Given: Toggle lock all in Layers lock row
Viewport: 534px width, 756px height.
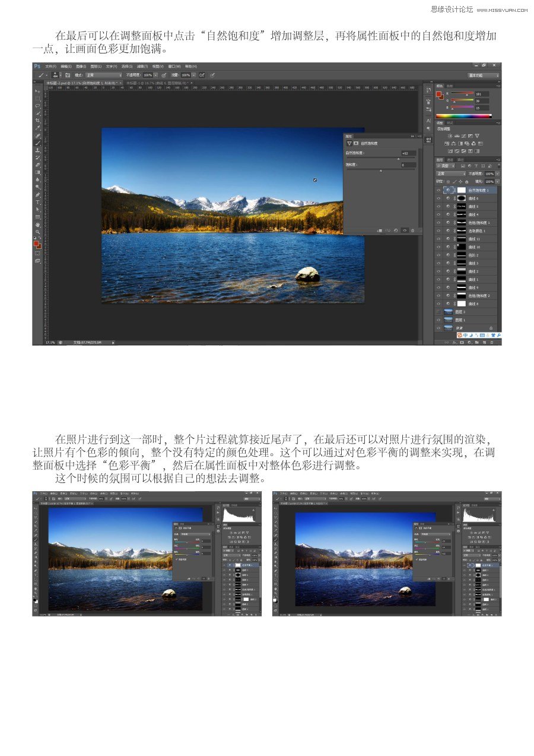Looking at the screenshot, I should pos(466,182).
